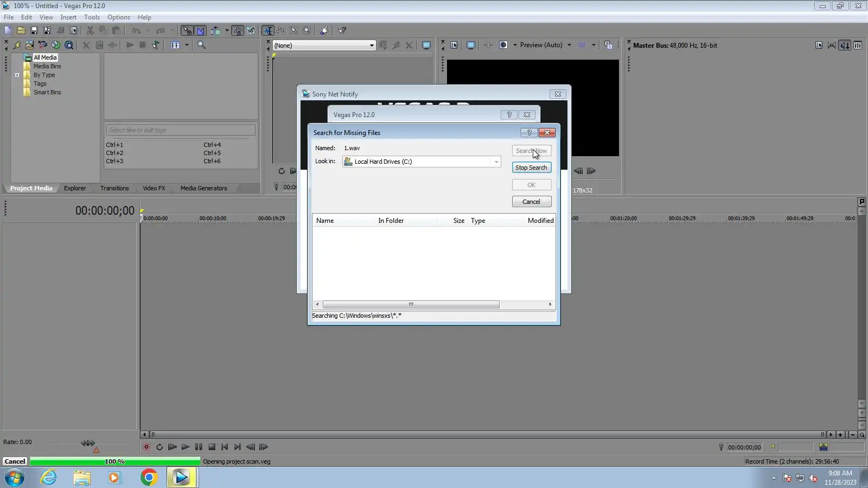This screenshot has width=868, height=488.
Task: Switch to the Explorer tab
Action: click(x=75, y=188)
